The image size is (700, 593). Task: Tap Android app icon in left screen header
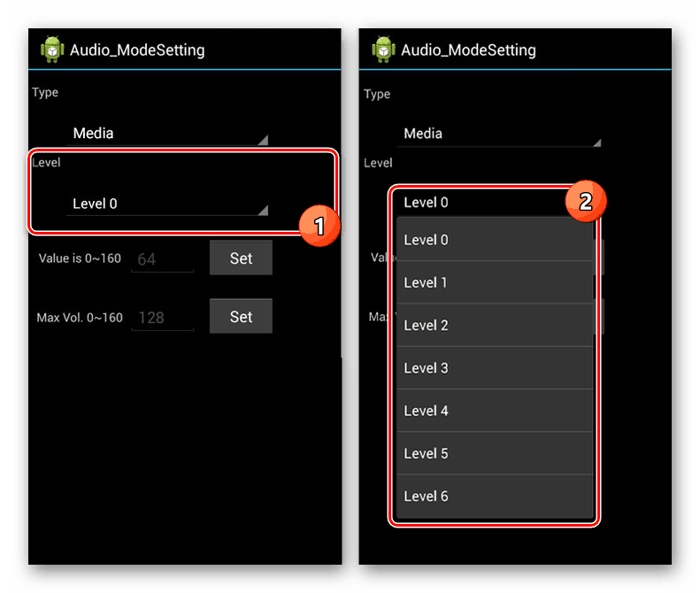coord(52,49)
